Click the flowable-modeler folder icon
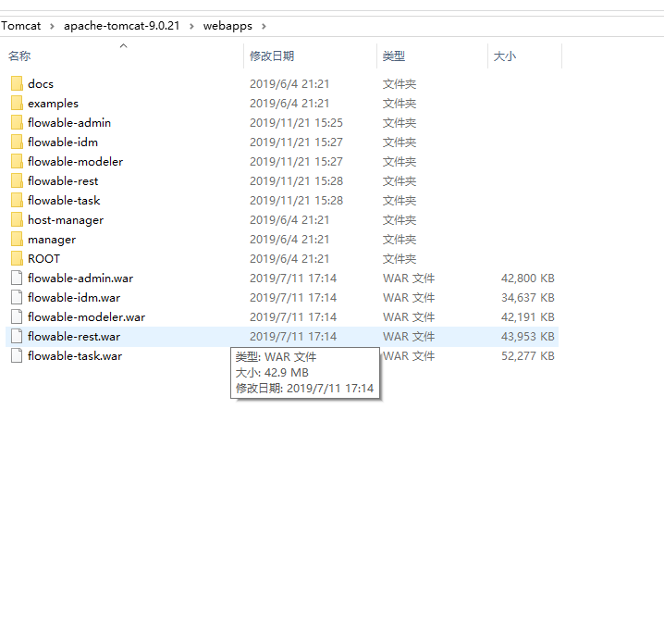Viewport: 664px width, 644px height. tap(17, 161)
